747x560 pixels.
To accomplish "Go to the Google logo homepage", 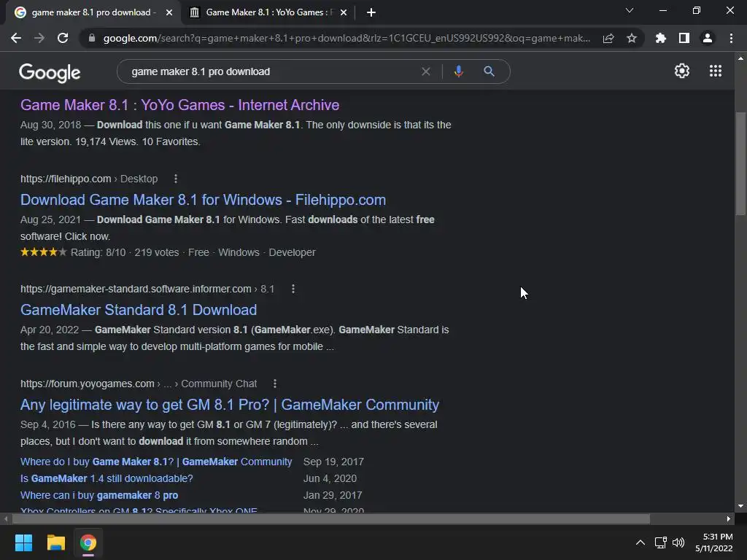I will (50, 72).
